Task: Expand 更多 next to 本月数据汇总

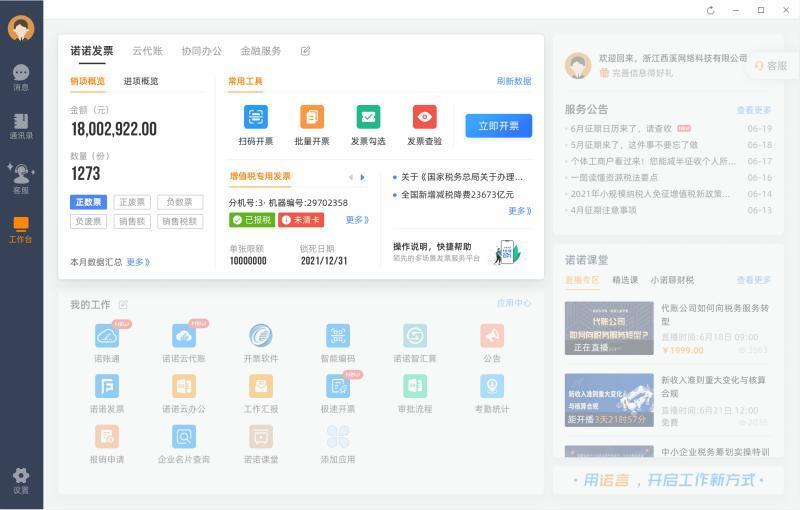Action: pos(138,262)
